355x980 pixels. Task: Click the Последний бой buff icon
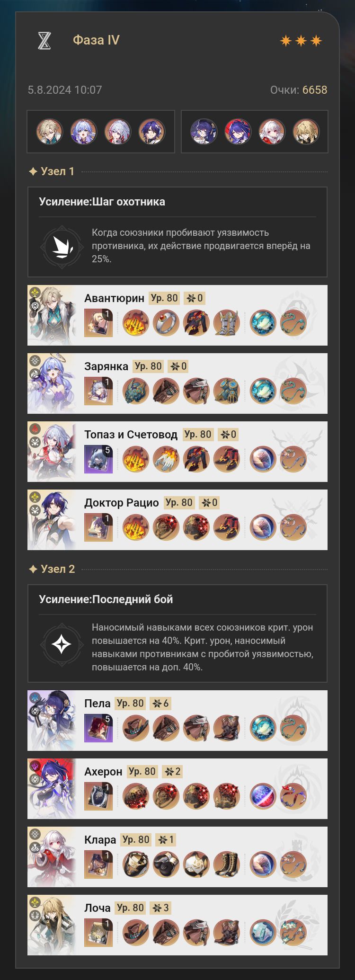click(62, 644)
